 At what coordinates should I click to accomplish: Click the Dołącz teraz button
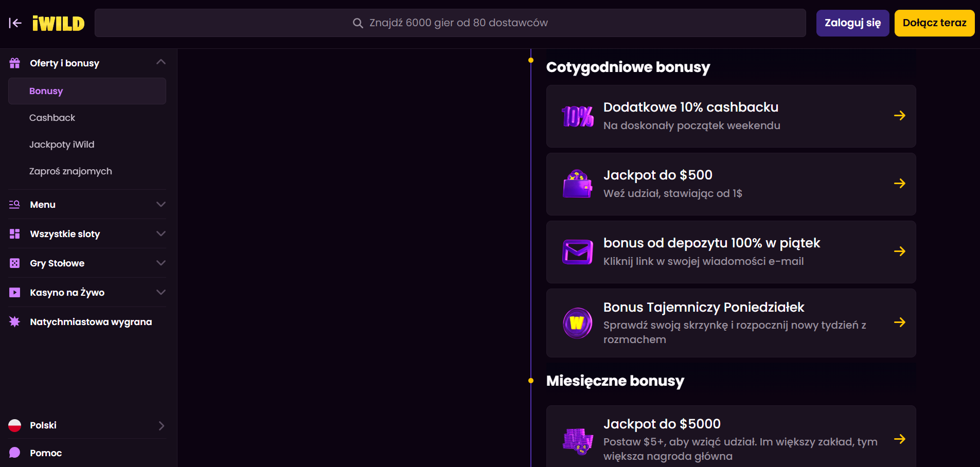(934, 23)
